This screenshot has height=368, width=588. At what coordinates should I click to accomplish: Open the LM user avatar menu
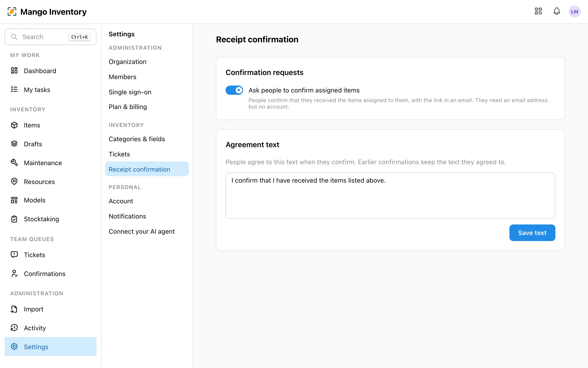click(574, 11)
